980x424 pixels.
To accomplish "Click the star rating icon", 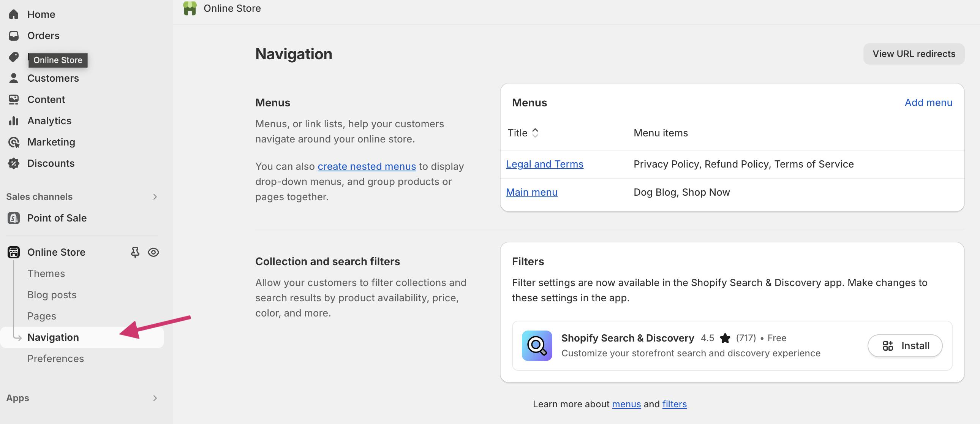I will coord(725,338).
